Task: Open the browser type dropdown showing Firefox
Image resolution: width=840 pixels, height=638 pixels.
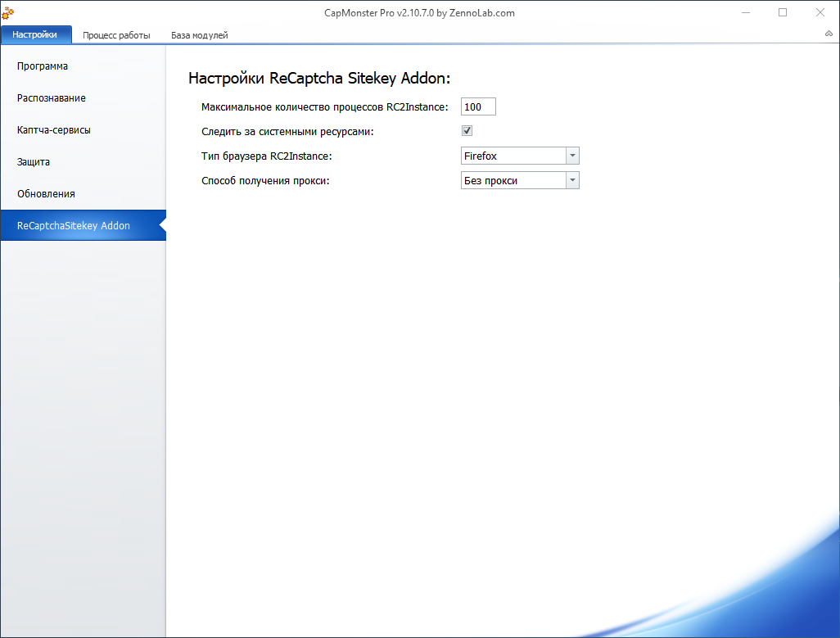Action: pos(520,156)
